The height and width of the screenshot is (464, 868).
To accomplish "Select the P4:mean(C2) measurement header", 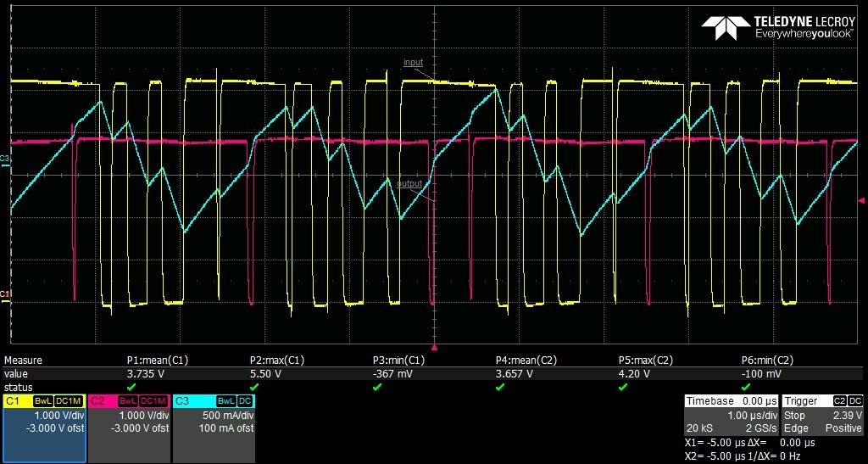I will (526, 361).
